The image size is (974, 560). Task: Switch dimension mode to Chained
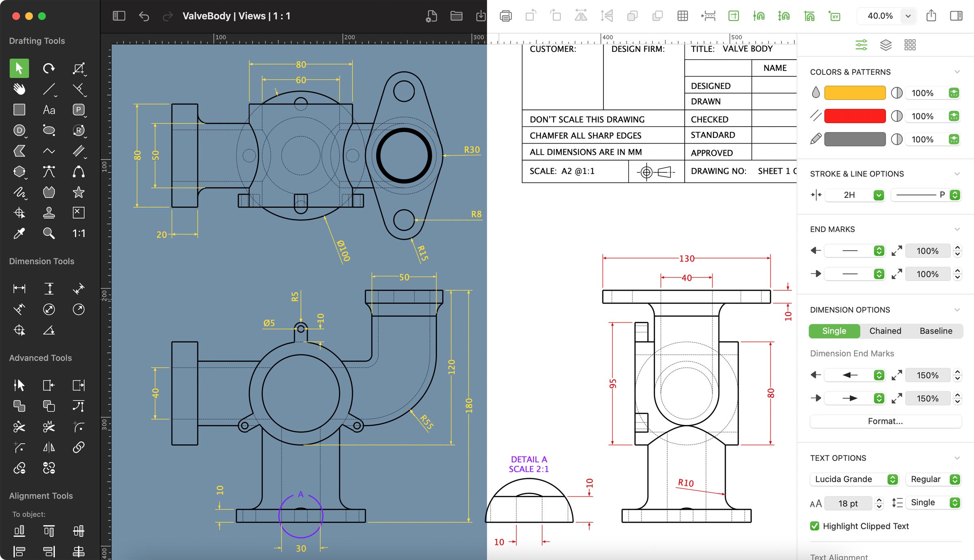[885, 331]
